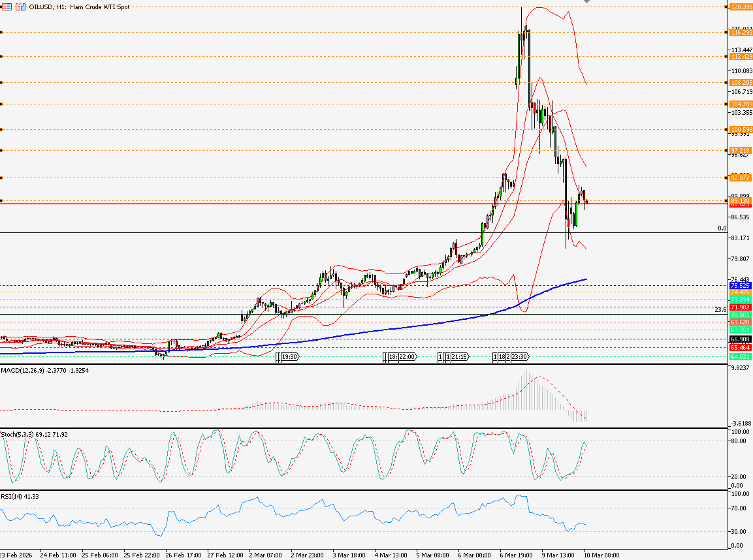Image resolution: width=753 pixels, height=560 pixels.
Task: Click the gray chart shift triangle marker
Action: coord(586,2)
